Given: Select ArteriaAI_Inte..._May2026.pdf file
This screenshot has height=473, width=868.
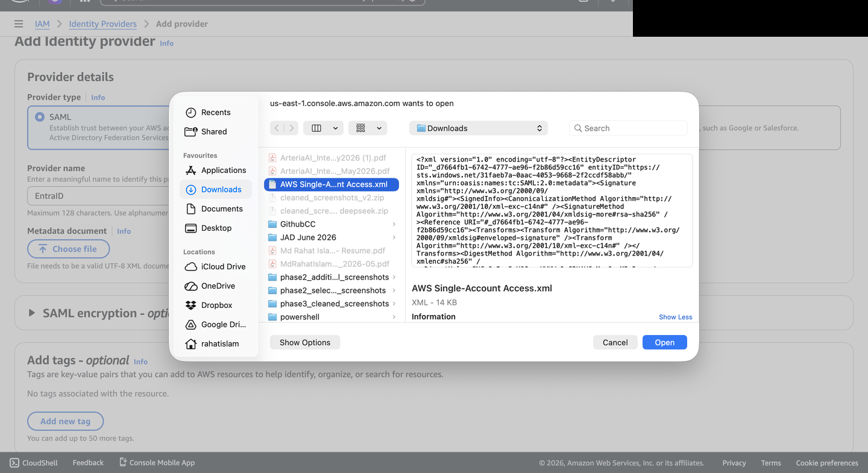Looking at the screenshot, I should [332, 171].
